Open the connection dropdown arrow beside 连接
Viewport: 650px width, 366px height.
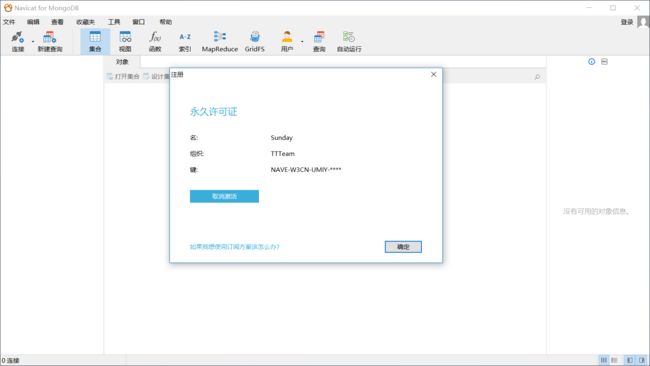pos(33,41)
